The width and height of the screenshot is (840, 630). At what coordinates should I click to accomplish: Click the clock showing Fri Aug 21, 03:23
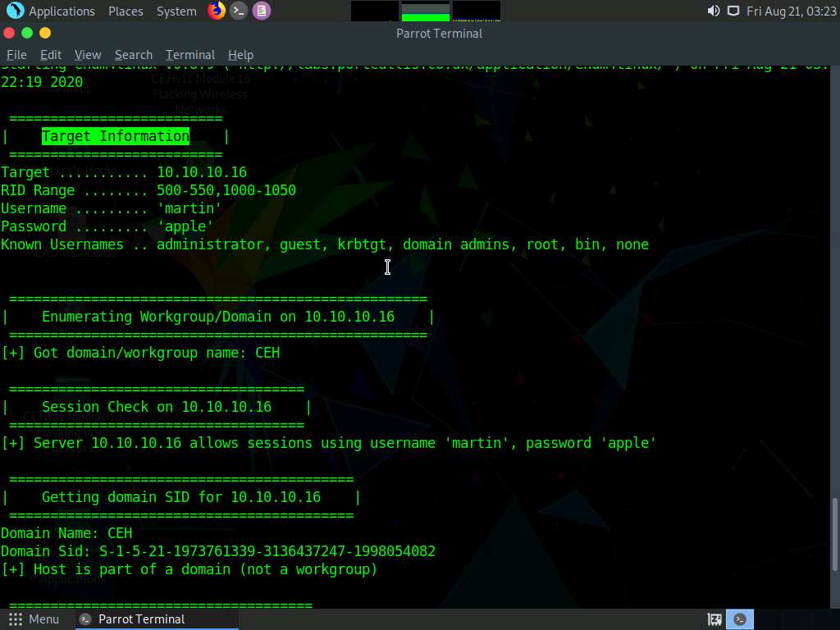[x=792, y=11]
